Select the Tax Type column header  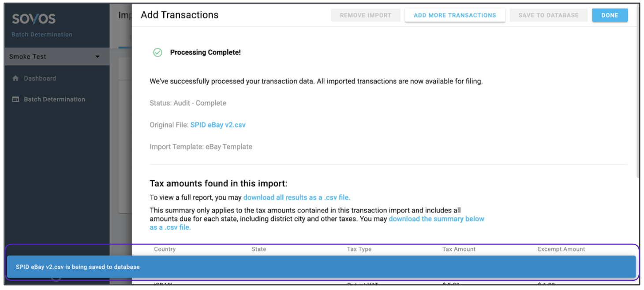359,249
